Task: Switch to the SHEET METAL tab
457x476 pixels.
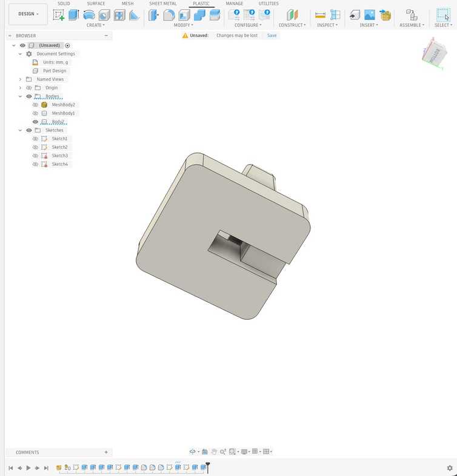Action: pyautogui.click(x=163, y=4)
